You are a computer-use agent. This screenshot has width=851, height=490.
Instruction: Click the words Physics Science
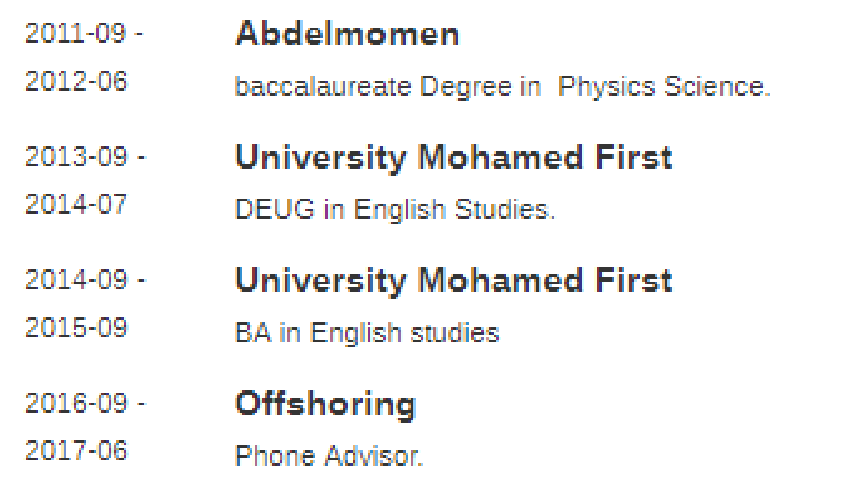663,87
